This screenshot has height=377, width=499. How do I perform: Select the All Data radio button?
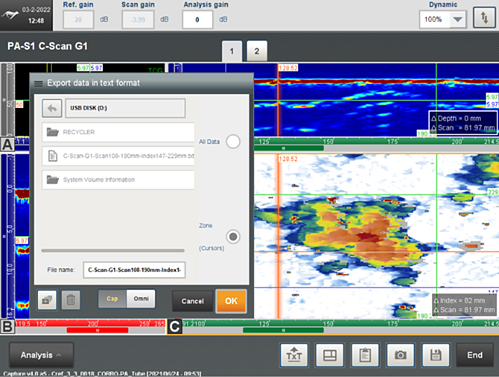233,142
